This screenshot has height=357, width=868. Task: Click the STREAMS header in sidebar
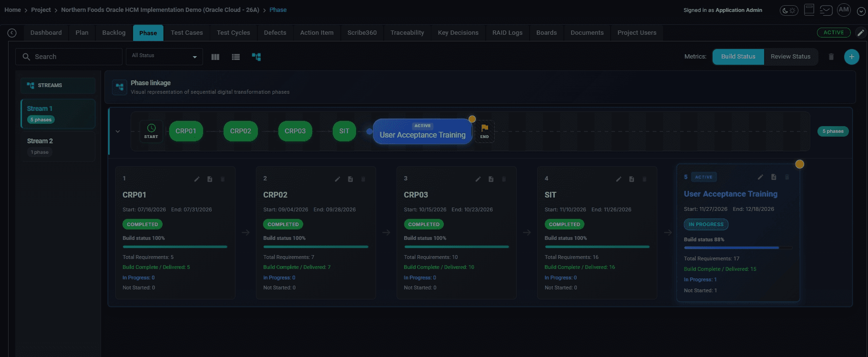coord(58,86)
